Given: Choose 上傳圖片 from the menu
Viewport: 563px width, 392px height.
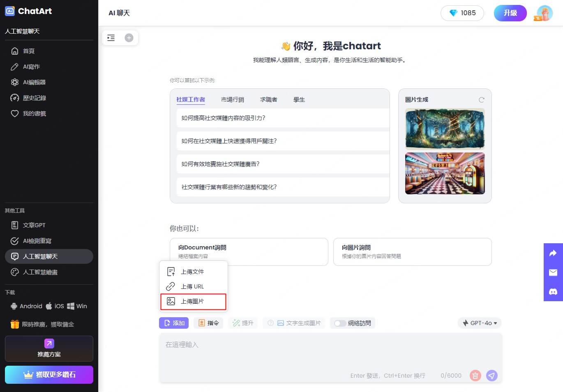Looking at the screenshot, I should [193, 301].
